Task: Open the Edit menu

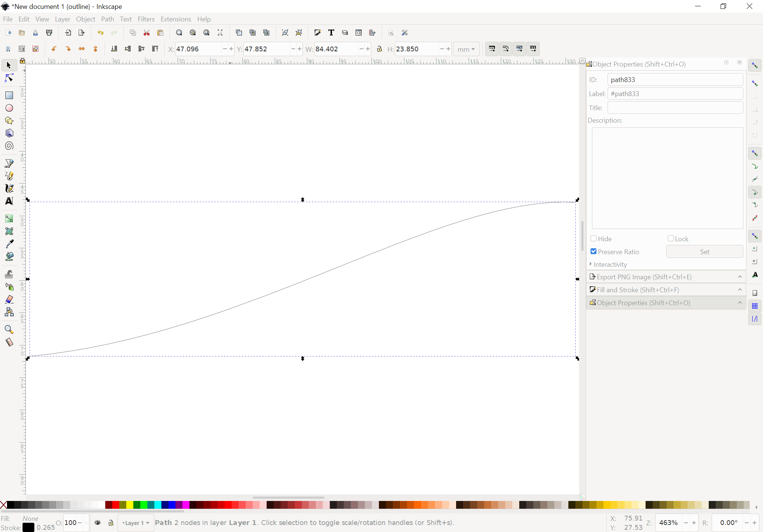Action: pos(24,19)
